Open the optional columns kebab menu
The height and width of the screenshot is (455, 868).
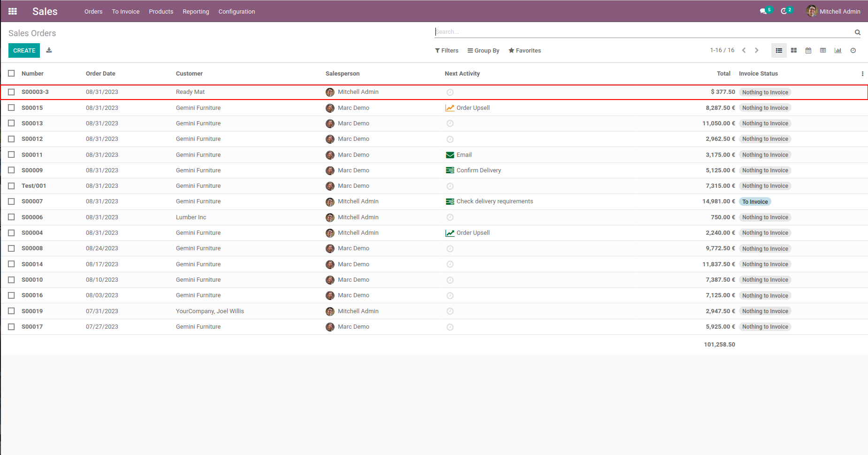862,74
